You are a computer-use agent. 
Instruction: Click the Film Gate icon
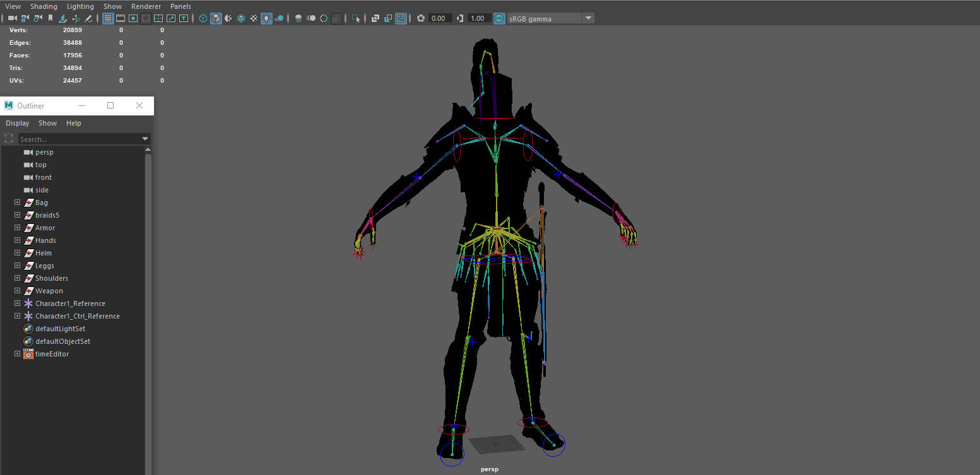[120, 19]
